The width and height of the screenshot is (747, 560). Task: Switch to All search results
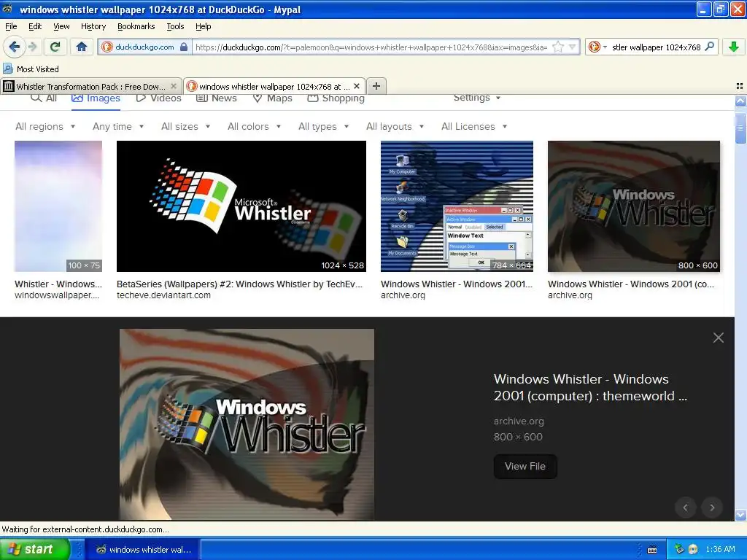coord(44,98)
